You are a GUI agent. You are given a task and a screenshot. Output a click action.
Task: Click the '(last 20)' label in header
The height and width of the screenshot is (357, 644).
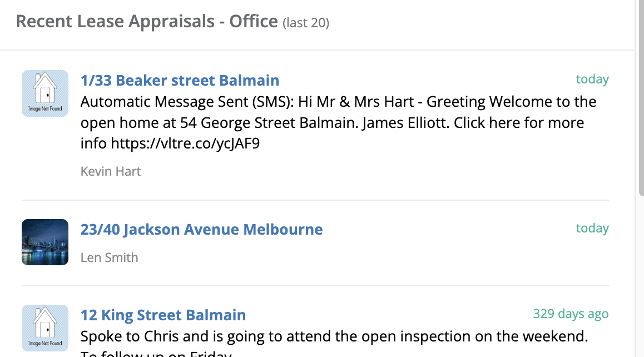[x=306, y=23]
